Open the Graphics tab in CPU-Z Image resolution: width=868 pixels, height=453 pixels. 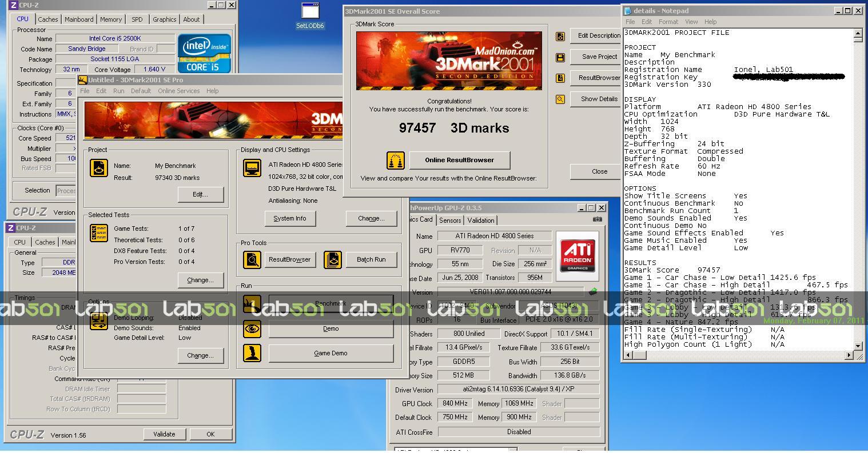point(165,19)
